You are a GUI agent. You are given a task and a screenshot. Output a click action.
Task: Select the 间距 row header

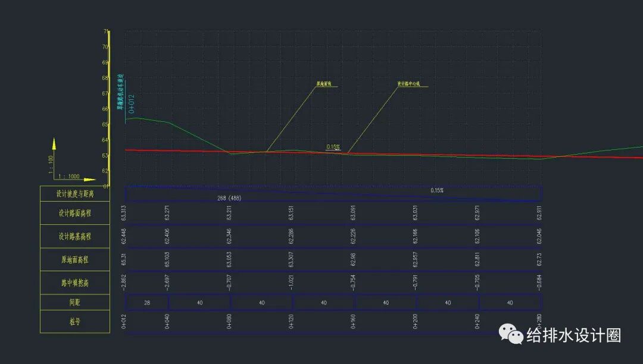click(x=75, y=302)
